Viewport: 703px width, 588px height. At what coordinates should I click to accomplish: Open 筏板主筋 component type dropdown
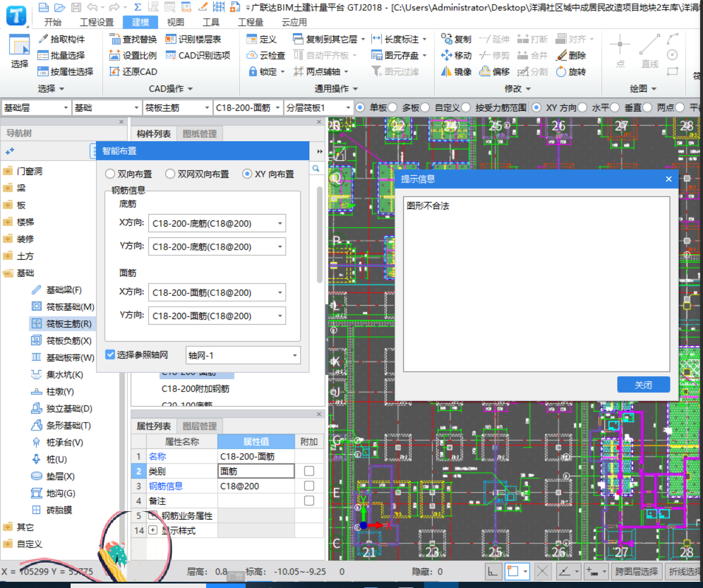coord(177,107)
